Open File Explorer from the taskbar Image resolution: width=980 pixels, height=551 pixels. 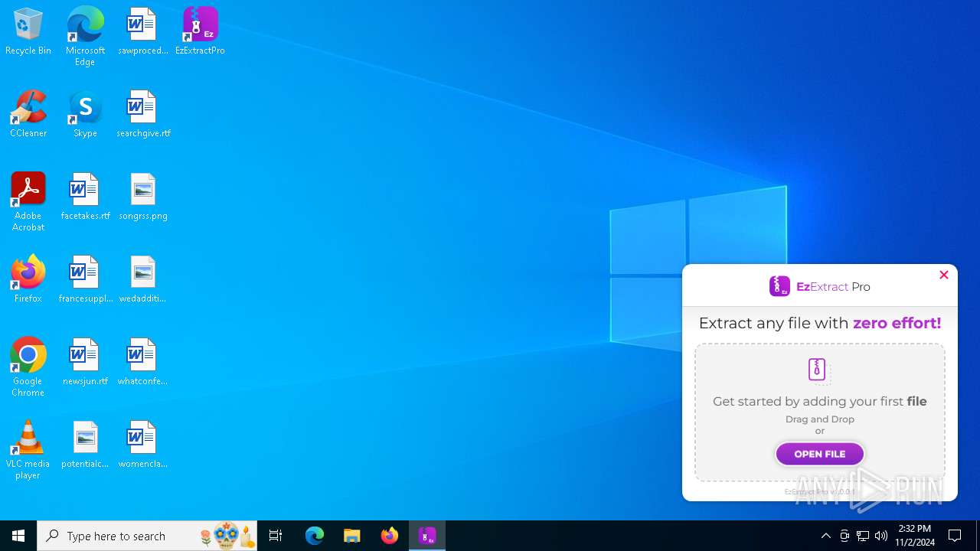coord(352,536)
